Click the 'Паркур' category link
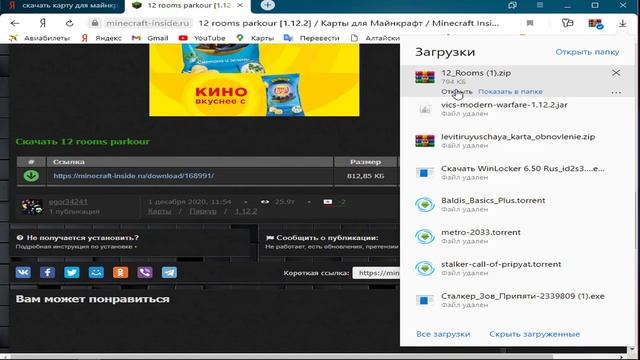The width and height of the screenshot is (640, 360). [x=203, y=211]
